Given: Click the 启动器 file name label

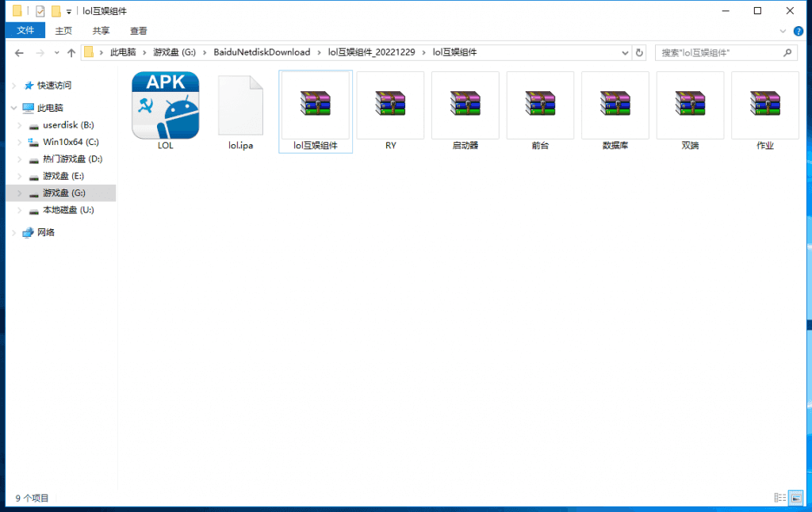Looking at the screenshot, I should [x=465, y=146].
